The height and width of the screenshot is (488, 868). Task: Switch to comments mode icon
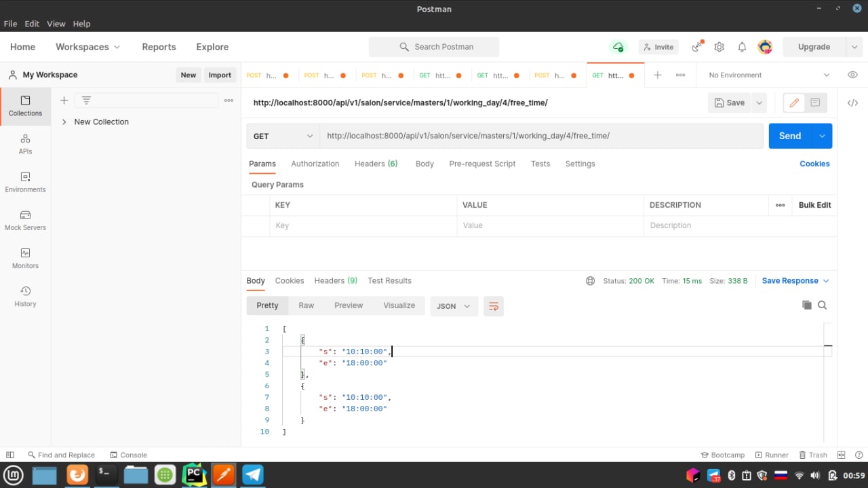(815, 103)
